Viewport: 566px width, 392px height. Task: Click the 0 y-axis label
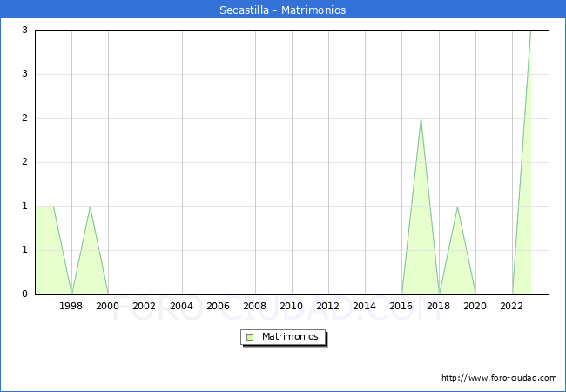click(24, 294)
